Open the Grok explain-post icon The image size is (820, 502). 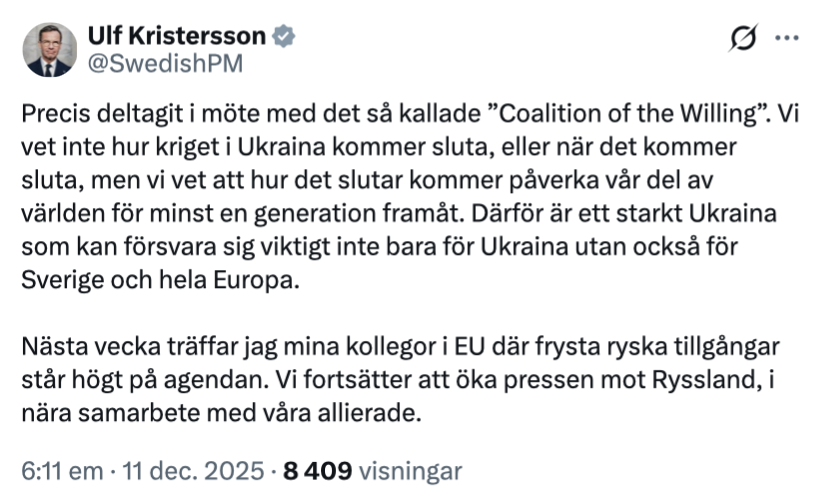tap(743, 39)
